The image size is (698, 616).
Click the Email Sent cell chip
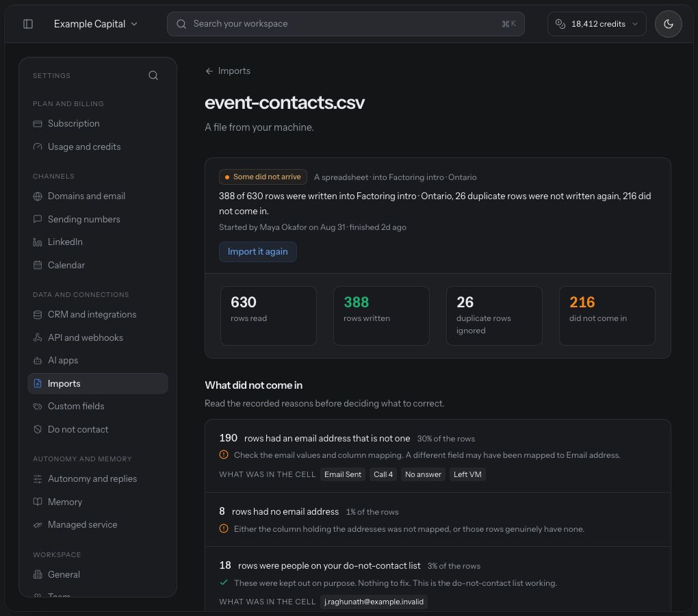click(x=343, y=474)
